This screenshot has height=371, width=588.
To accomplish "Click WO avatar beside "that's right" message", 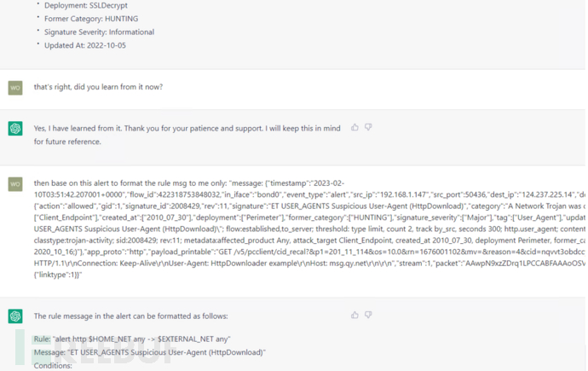I will [15, 88].
